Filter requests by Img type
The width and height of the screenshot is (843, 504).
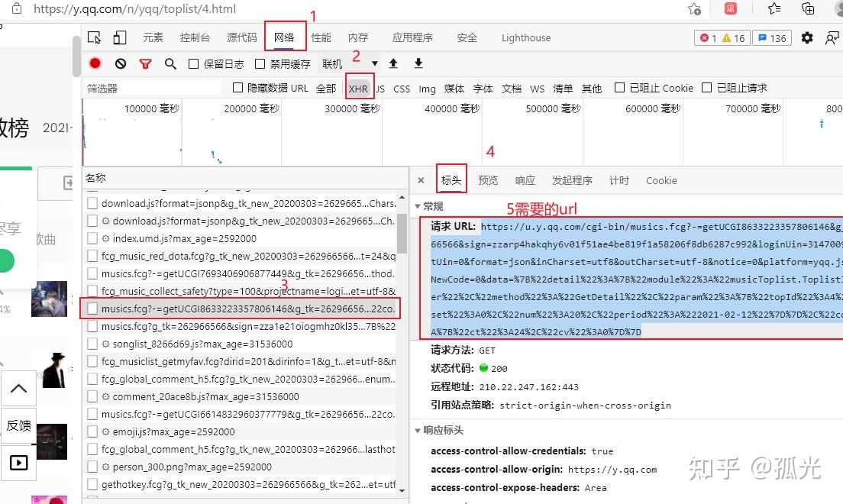[x=428, y=89]
